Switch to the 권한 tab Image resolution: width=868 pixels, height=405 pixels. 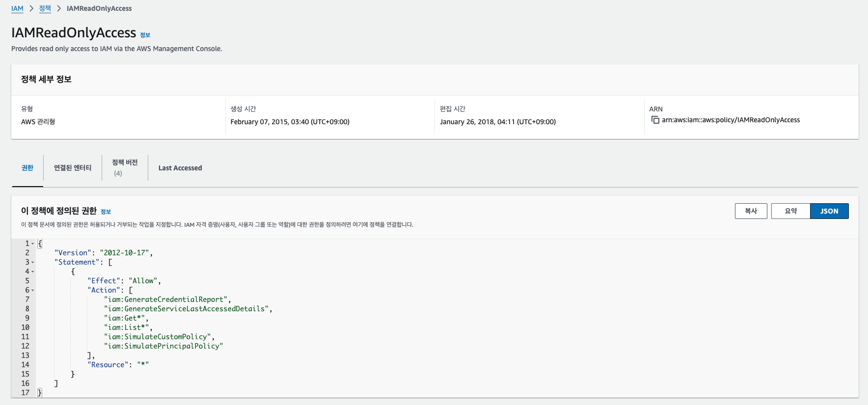pyautogui.click(x=27, y=168)
